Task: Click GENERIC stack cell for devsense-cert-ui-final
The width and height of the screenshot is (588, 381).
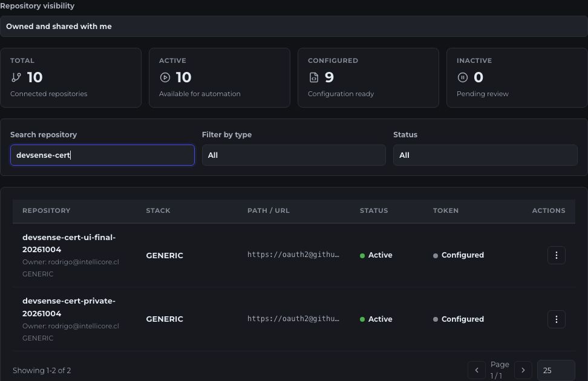Action: coord(165,255)
